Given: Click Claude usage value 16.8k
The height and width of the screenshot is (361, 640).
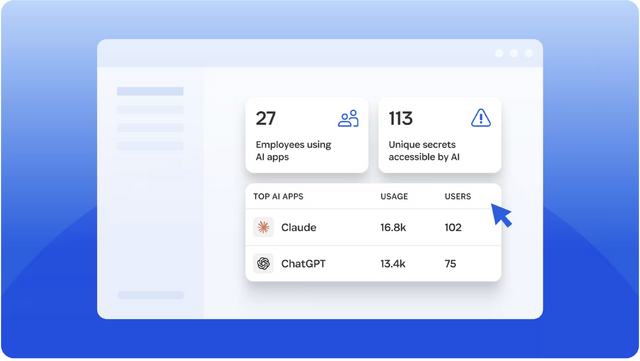Looking at the screenshot, I should coord(393,227).
